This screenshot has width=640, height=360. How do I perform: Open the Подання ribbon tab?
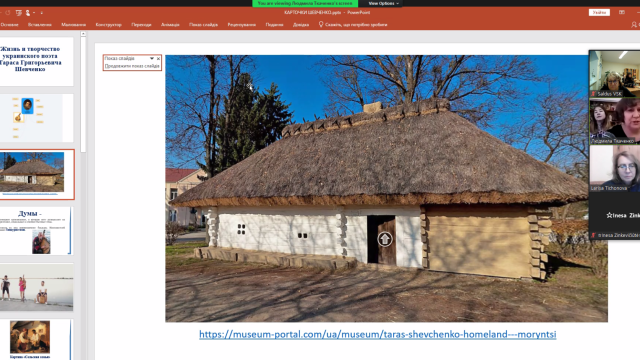274,24
